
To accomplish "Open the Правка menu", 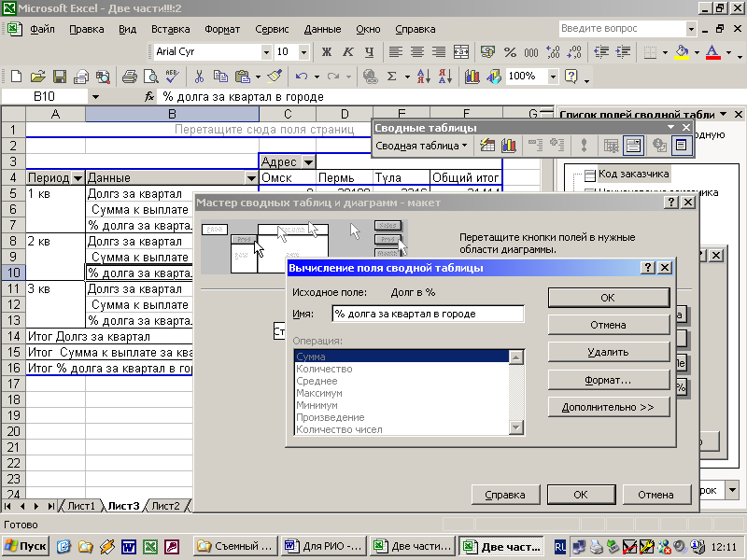I will coord(86,29).
